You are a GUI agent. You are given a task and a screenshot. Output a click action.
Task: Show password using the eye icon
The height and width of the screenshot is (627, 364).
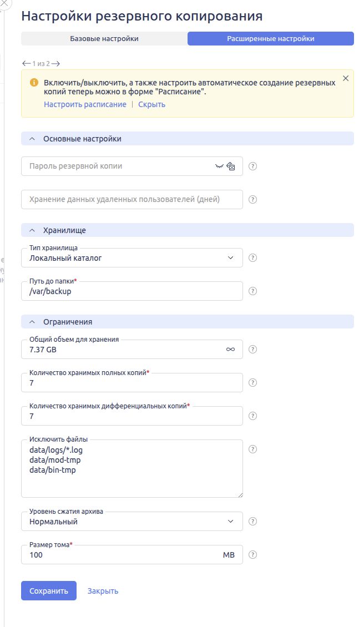tap(219, 166)
